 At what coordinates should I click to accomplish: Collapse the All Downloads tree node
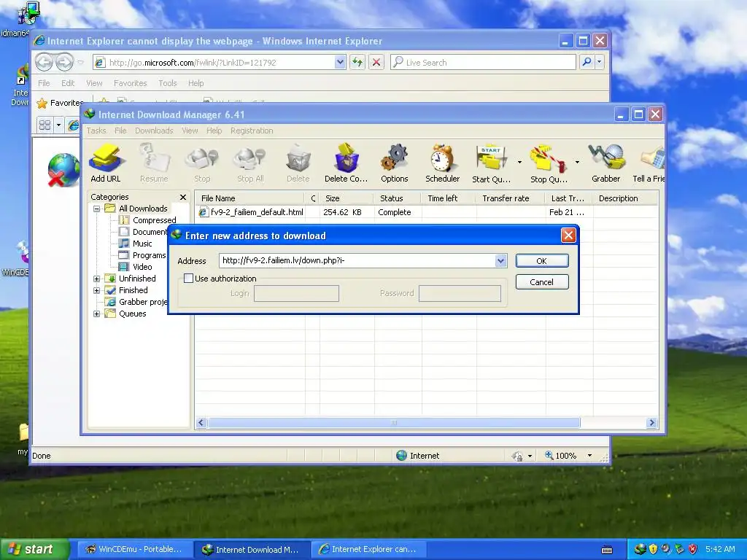[x=97, y=209]
